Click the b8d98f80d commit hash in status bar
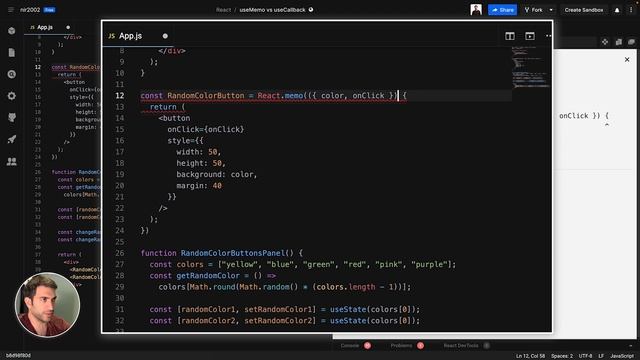Viewport: 640px width, 360px height. (x=18, y=356)
